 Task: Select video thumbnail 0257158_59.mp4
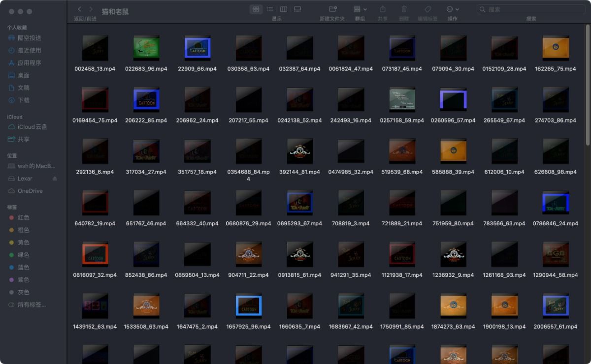tap(402, 99)
